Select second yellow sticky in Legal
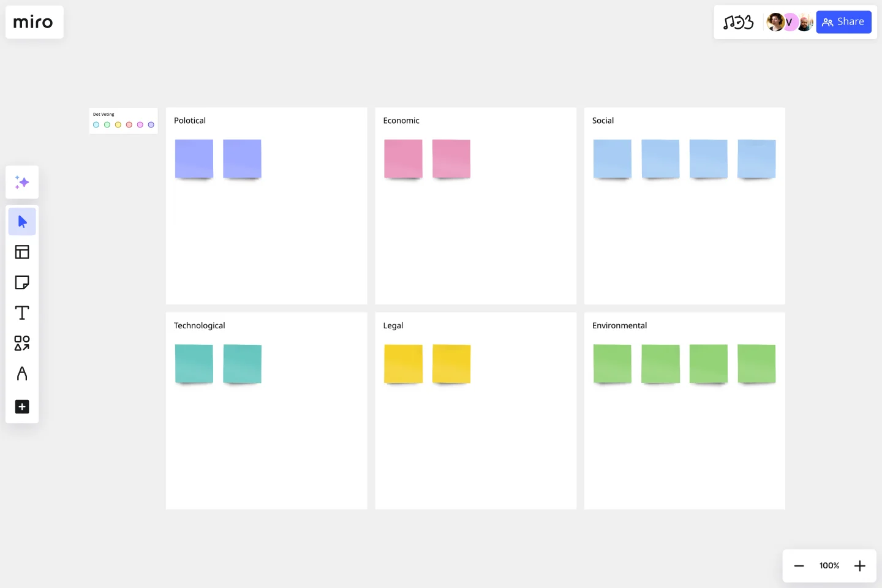 451,364
